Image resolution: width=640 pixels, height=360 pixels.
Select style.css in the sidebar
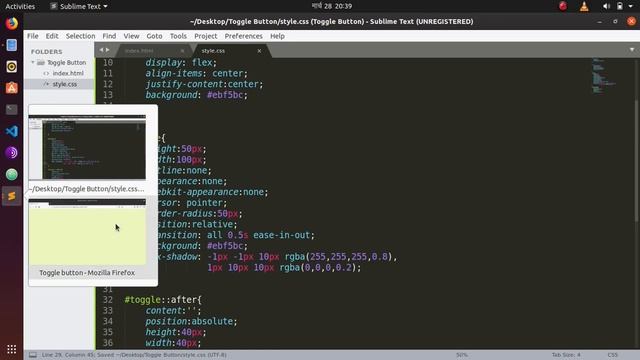[64, 84]
